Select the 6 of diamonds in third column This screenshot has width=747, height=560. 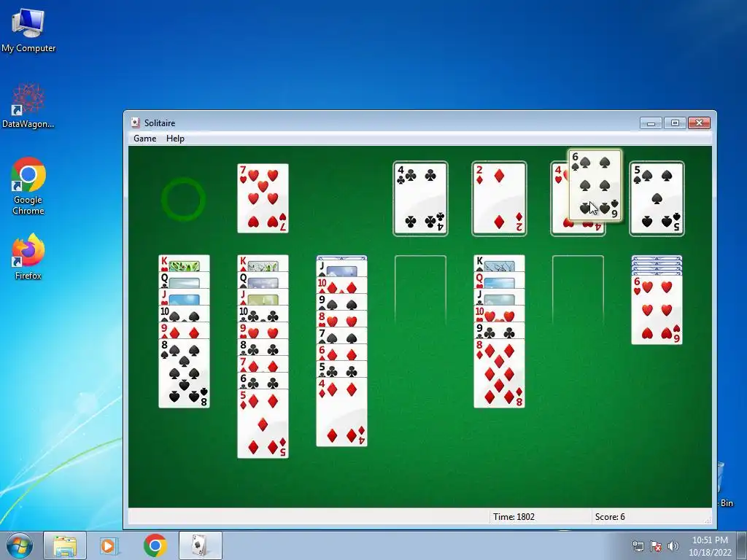341,352
